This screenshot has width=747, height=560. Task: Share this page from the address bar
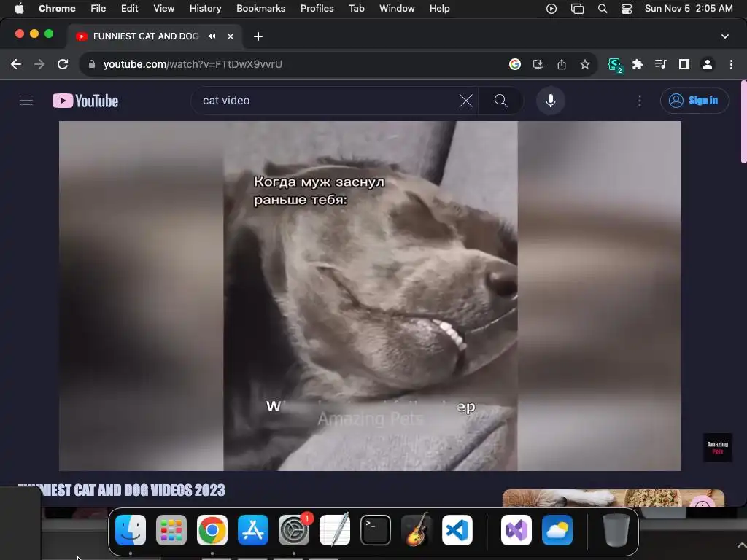point(561,64)
